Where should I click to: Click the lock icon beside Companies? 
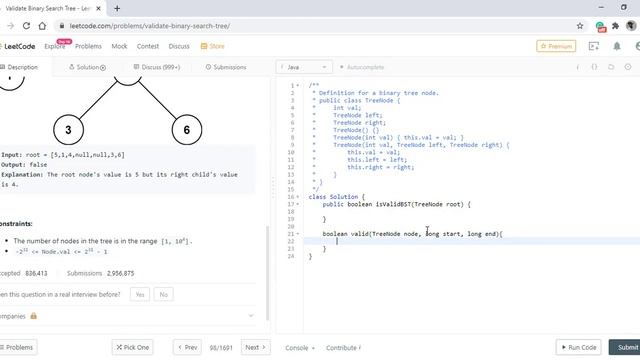[33, 316]
